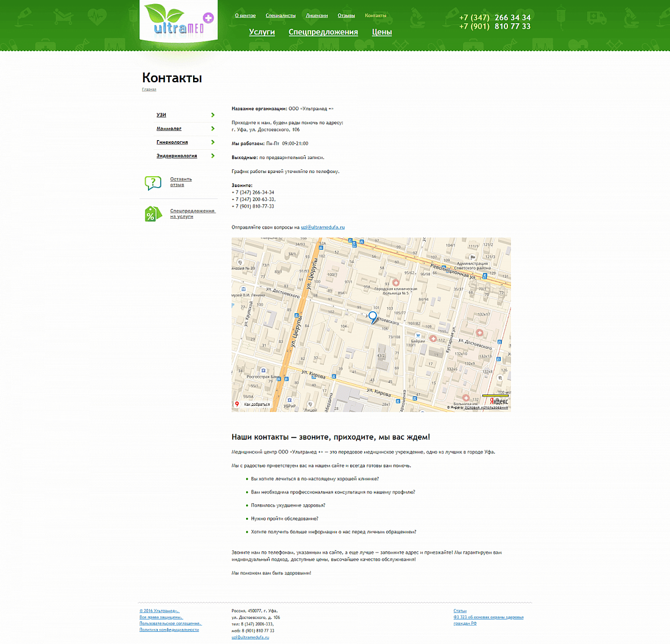Click the Оставить отзыв link
This screenshot has height=644, width=670.
coord(181,182)
